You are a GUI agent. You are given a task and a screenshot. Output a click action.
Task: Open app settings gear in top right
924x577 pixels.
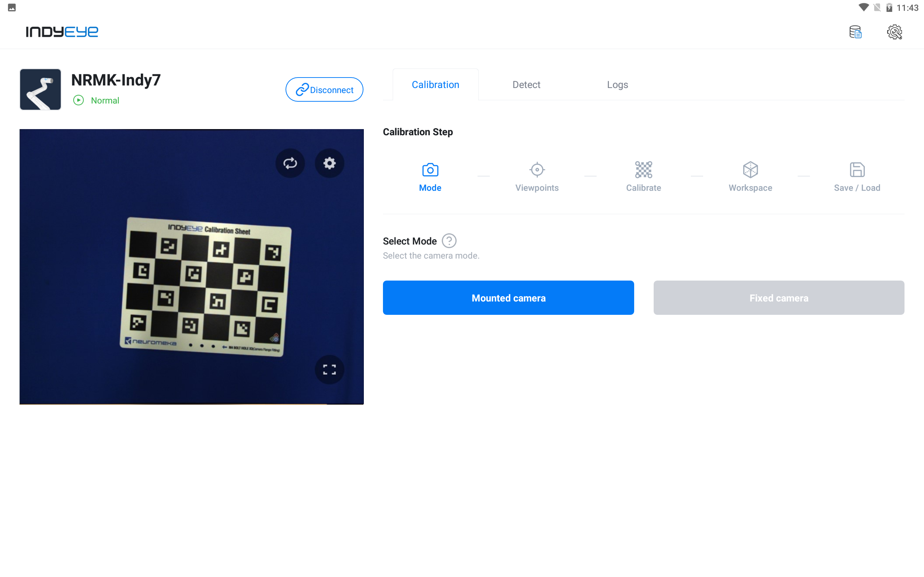(894, 32)
